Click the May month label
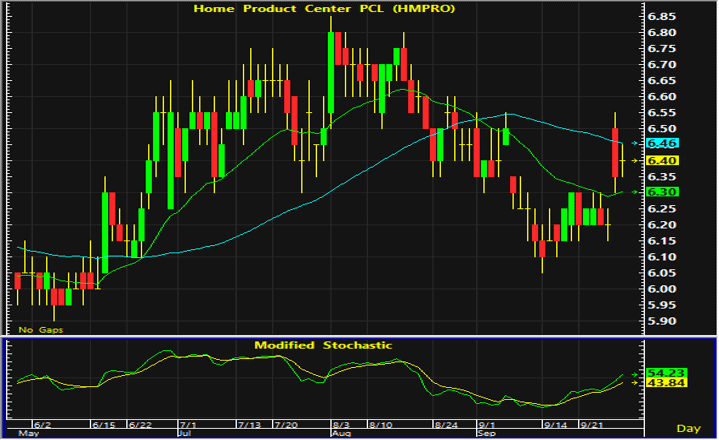719x440 pixels. pyautogui.click(x=28, y=433)
